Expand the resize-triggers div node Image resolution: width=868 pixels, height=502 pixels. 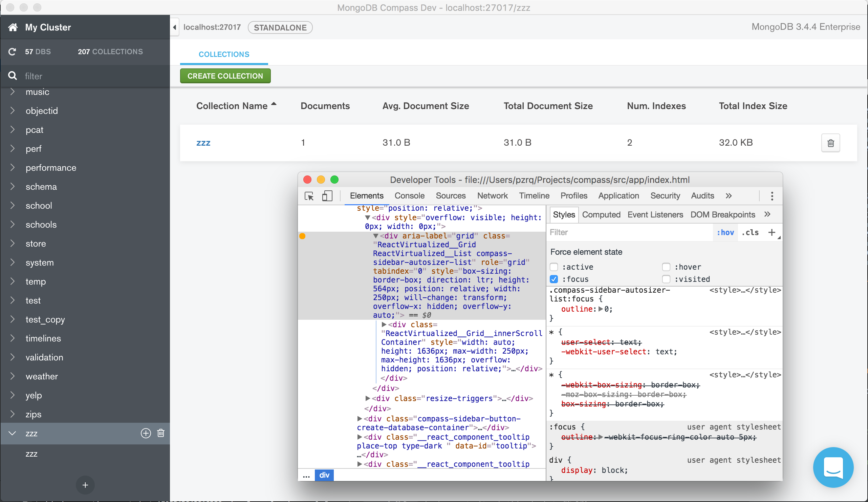point(368,398)
